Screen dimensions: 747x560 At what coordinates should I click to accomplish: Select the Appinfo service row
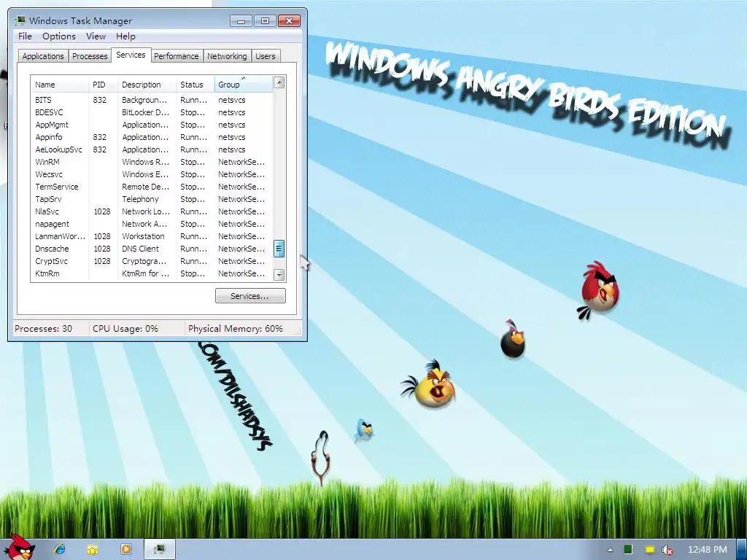152,137
